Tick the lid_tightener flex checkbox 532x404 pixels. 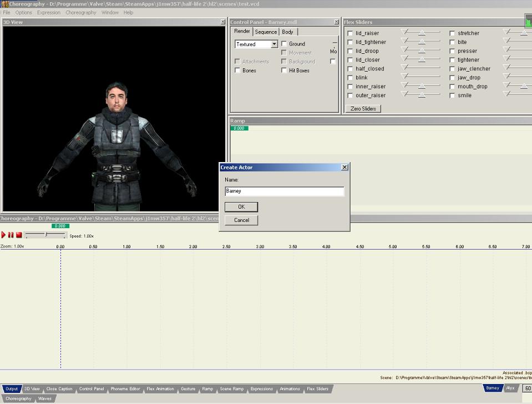350,42
